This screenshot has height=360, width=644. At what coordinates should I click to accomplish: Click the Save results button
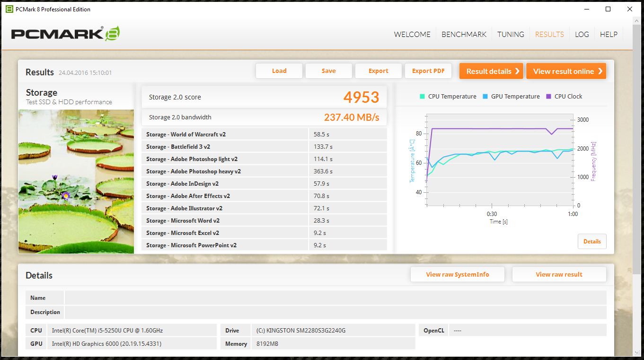[329, 71]
